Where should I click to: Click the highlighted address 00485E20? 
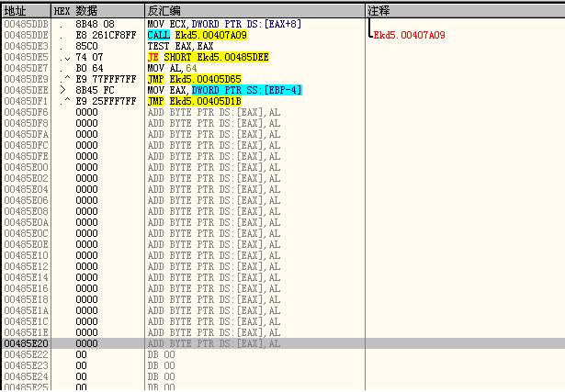click(x=26, y=343)
